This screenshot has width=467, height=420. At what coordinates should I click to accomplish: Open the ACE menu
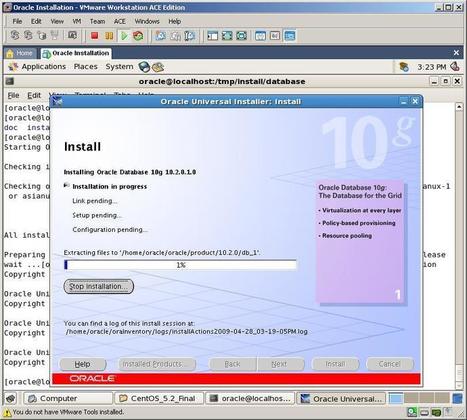[x=120, y=21]
